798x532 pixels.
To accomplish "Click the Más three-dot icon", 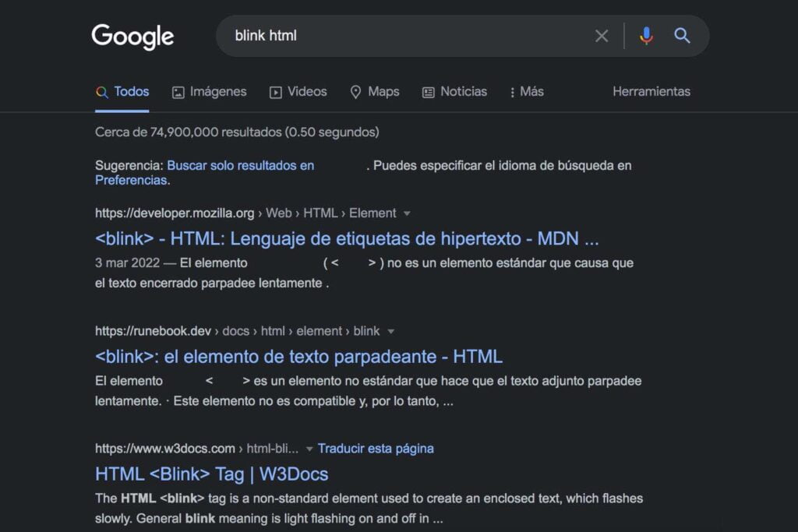I will click(513, 92).
